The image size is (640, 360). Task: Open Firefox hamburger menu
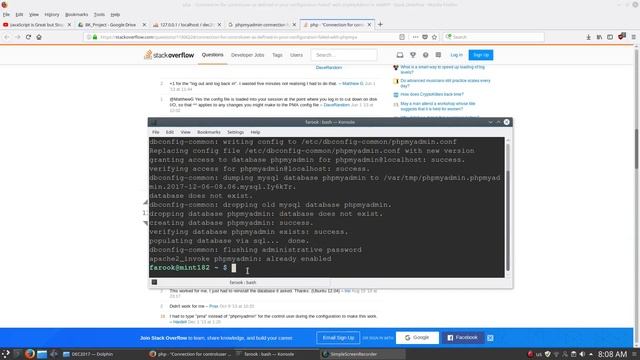[633, 37]
